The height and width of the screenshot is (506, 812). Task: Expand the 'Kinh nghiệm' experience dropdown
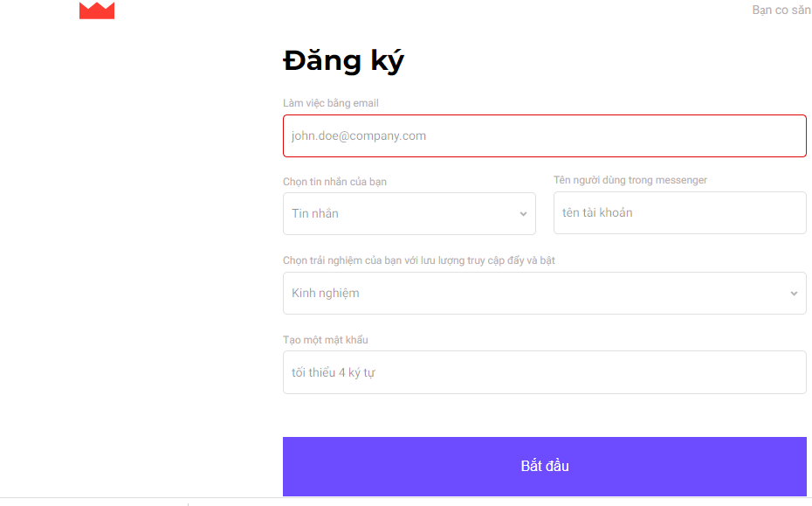[544, 294]
